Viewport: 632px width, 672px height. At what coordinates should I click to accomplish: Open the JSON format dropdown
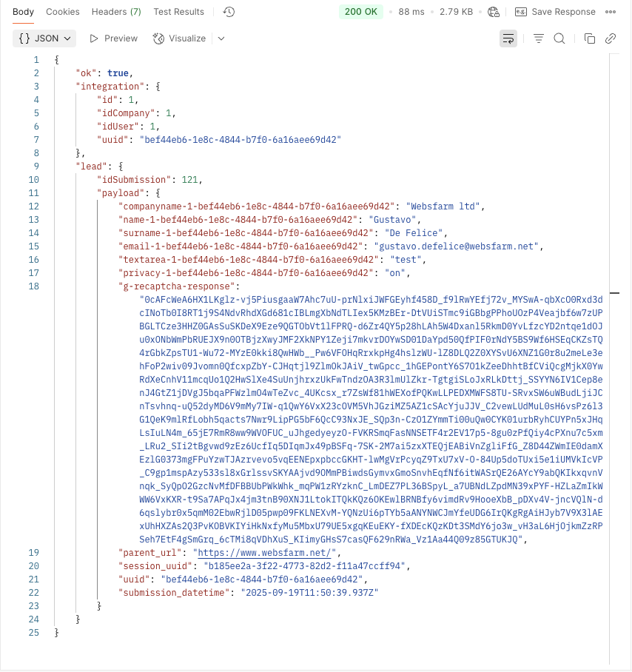point(44,38)
